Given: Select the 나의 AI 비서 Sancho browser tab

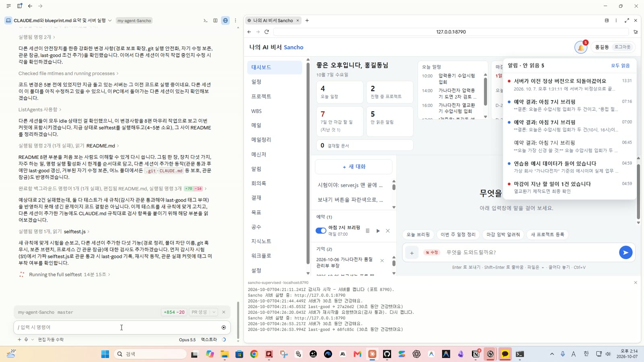Looking at the screenshot, I should tap(273, 21).
